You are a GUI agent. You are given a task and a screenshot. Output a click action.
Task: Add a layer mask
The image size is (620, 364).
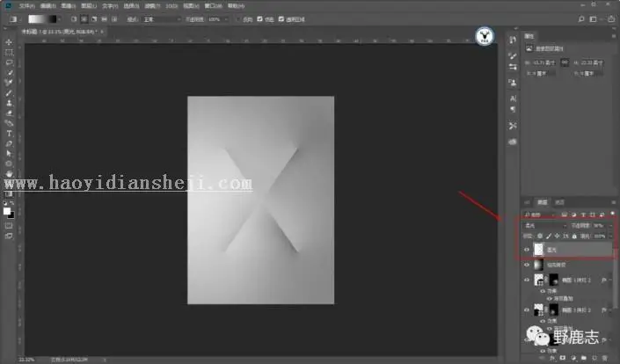tap(563, 358)
